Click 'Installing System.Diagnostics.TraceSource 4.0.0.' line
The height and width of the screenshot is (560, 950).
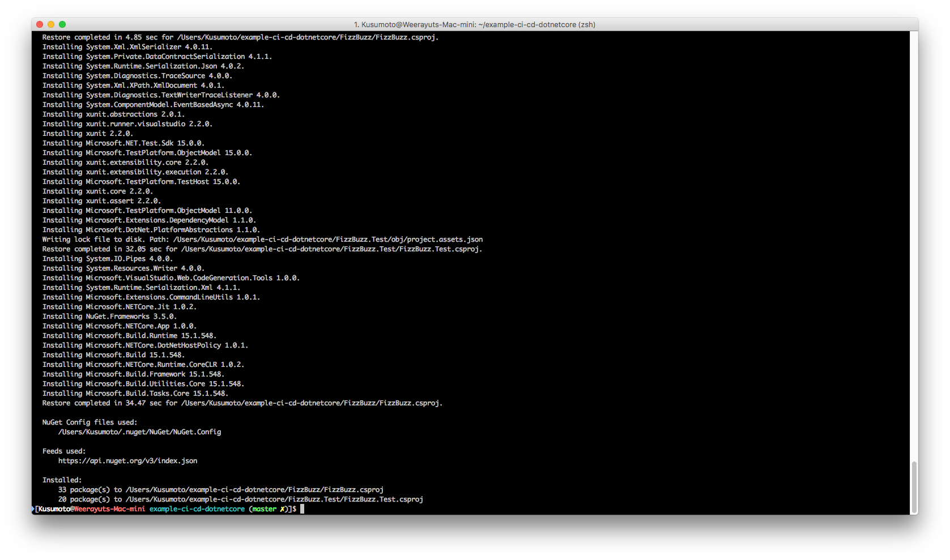tap(138, 76)
